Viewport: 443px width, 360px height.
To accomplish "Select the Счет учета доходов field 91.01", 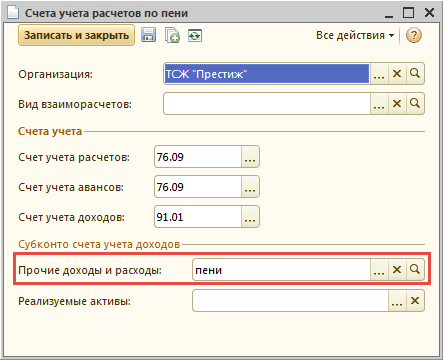I will 198,217.
